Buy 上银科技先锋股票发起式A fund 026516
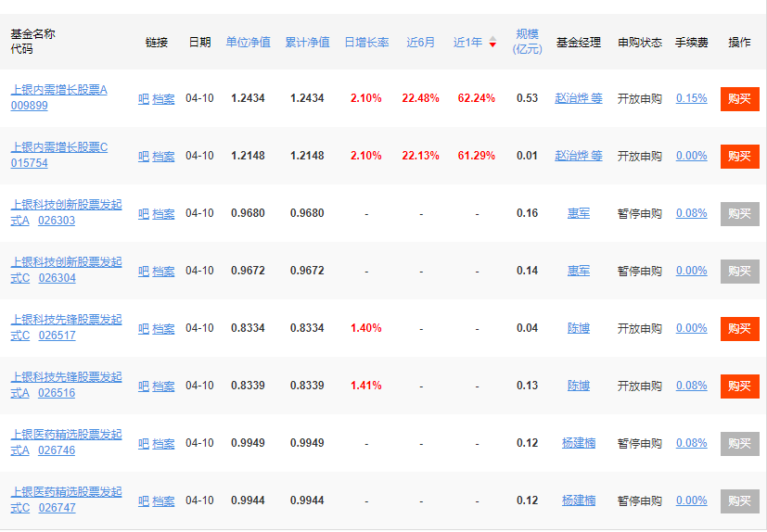 point(739,386)
